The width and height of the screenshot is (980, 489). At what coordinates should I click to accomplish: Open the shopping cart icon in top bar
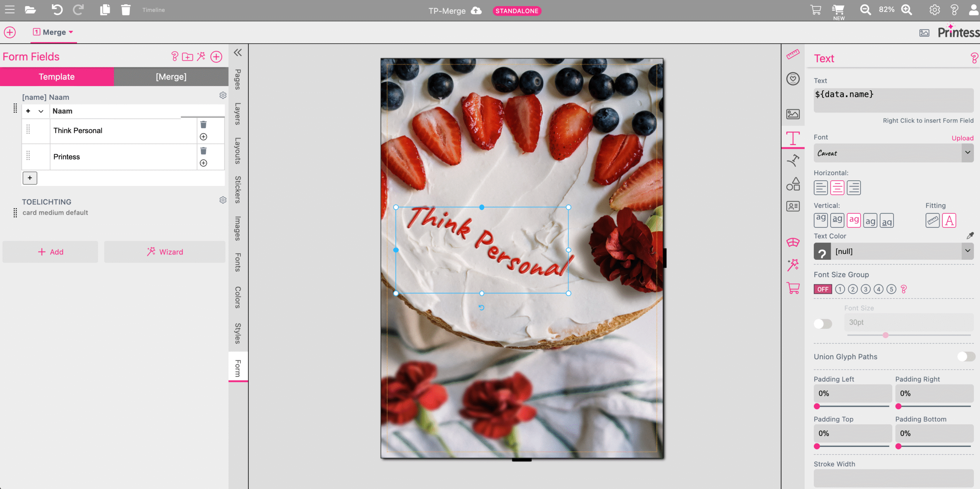pos(816,10)
